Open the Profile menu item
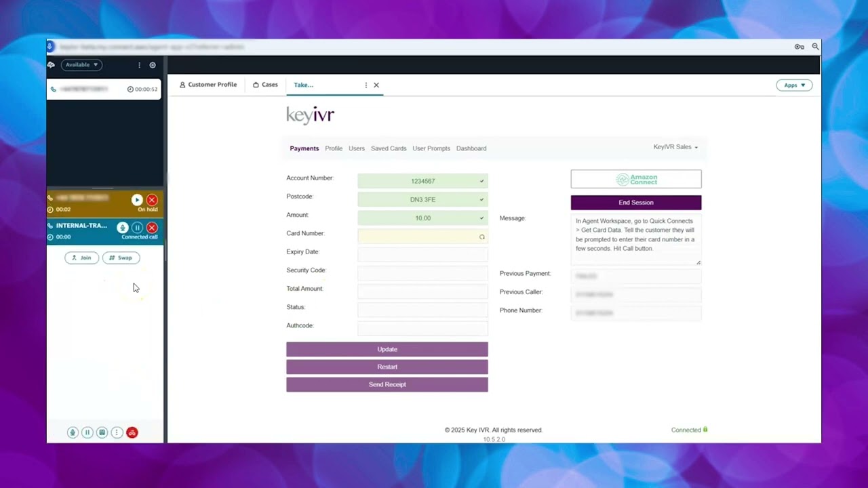 click(334, 148)
